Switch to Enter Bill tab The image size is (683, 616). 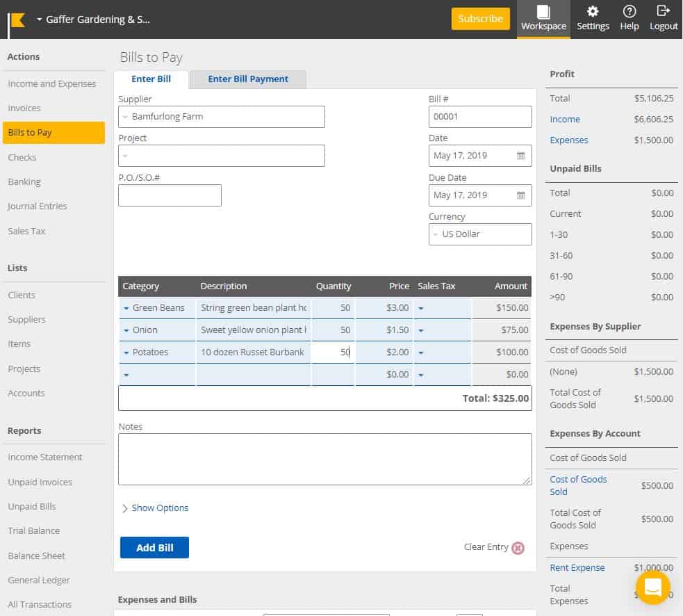point(151,79)
